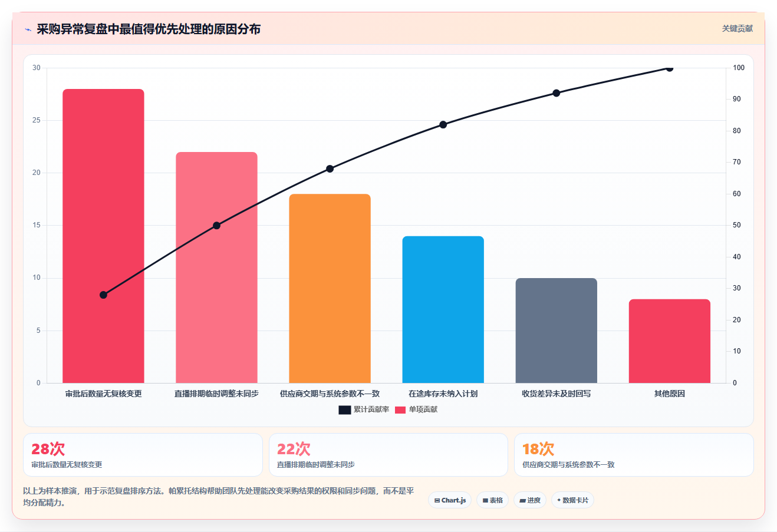Click the x-axis label 直播排期临时调整未同步

click(216, 394)
